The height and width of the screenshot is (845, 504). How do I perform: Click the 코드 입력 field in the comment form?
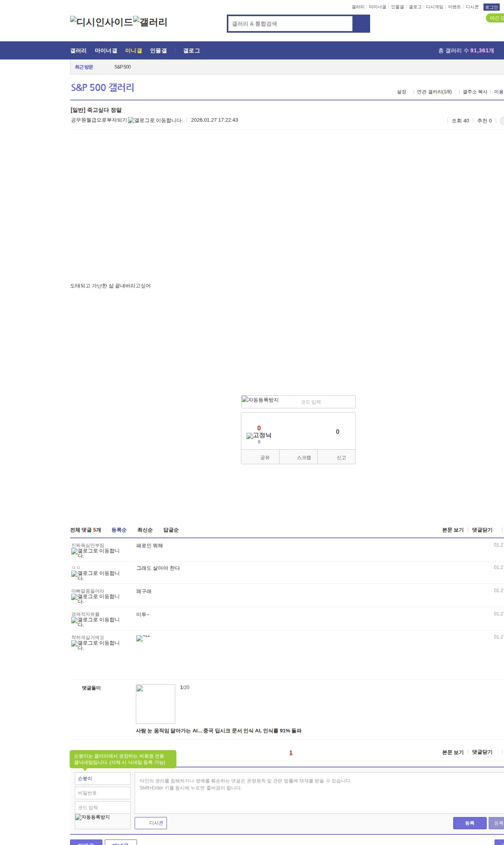103,808
